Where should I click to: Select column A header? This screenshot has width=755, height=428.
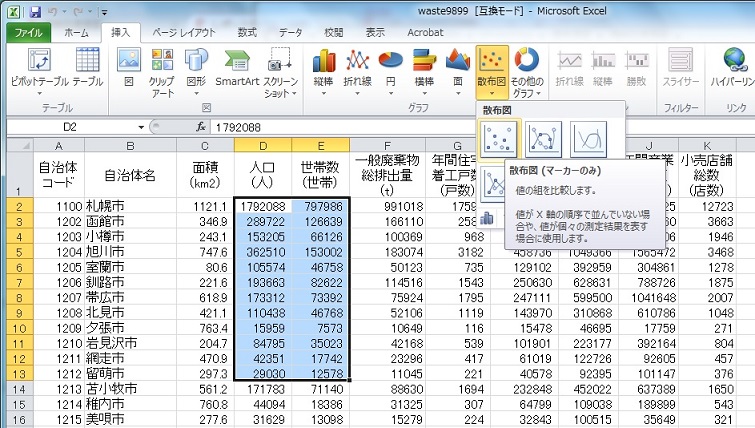59,145
